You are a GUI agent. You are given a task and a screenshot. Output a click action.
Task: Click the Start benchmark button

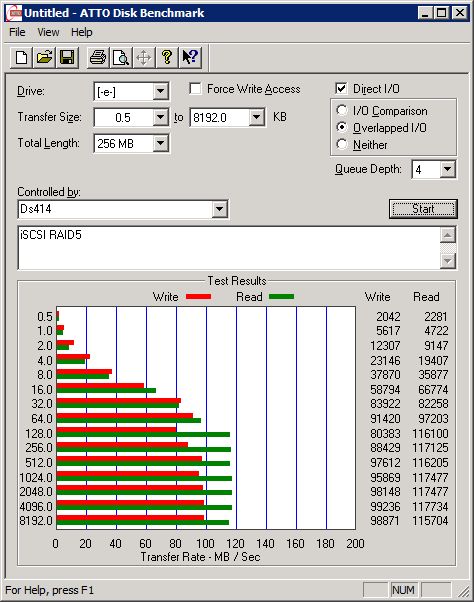423,209
